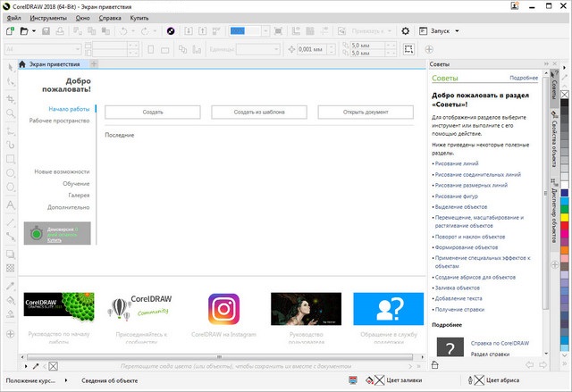This screenshot has width=572, height=392.
Task: Open the Options gear icon
Action: pos(405,30)
